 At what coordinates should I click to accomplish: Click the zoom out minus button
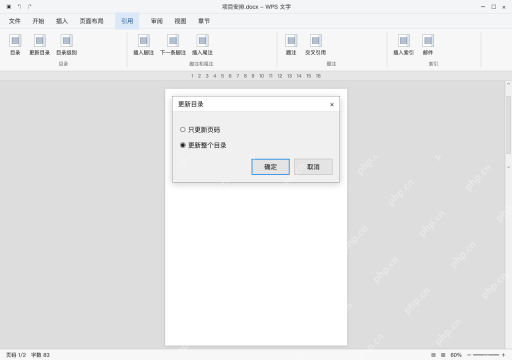pos(469,355)
